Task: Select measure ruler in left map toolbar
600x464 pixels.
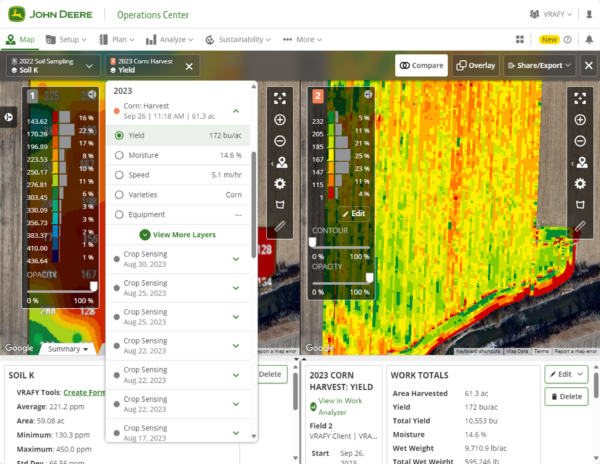Action: coord(280,226)
